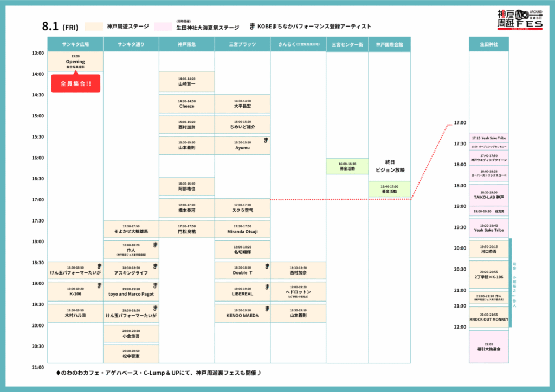Click the ま icon on the Ayumu slot
The width and height of the screenshot is (555, 392).
pos(266,140)
